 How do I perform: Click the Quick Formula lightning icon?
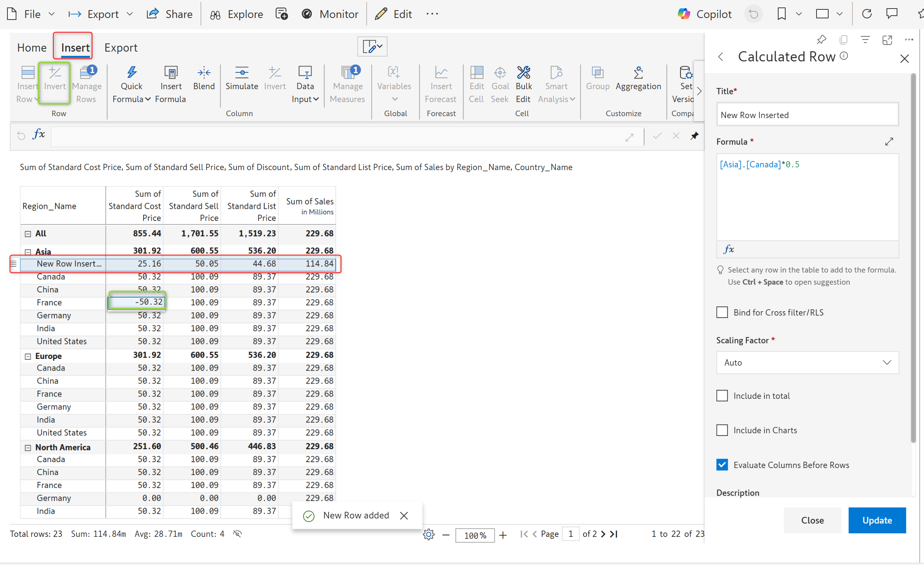tap(132, 72)
